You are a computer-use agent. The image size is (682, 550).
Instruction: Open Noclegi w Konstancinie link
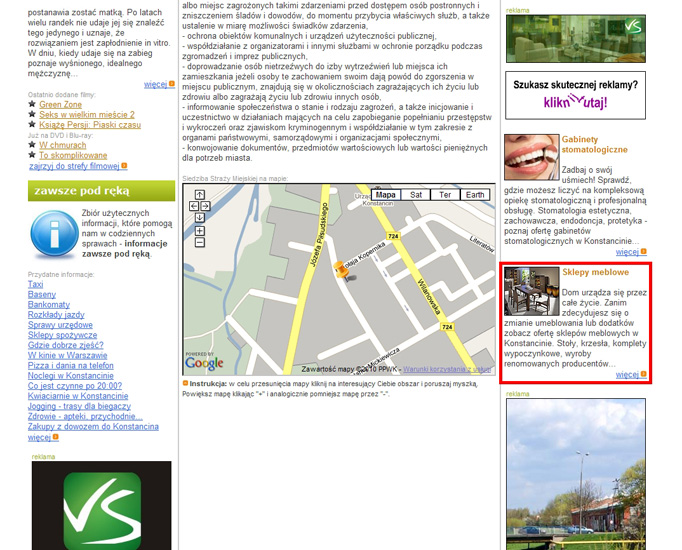coord(70,376)
